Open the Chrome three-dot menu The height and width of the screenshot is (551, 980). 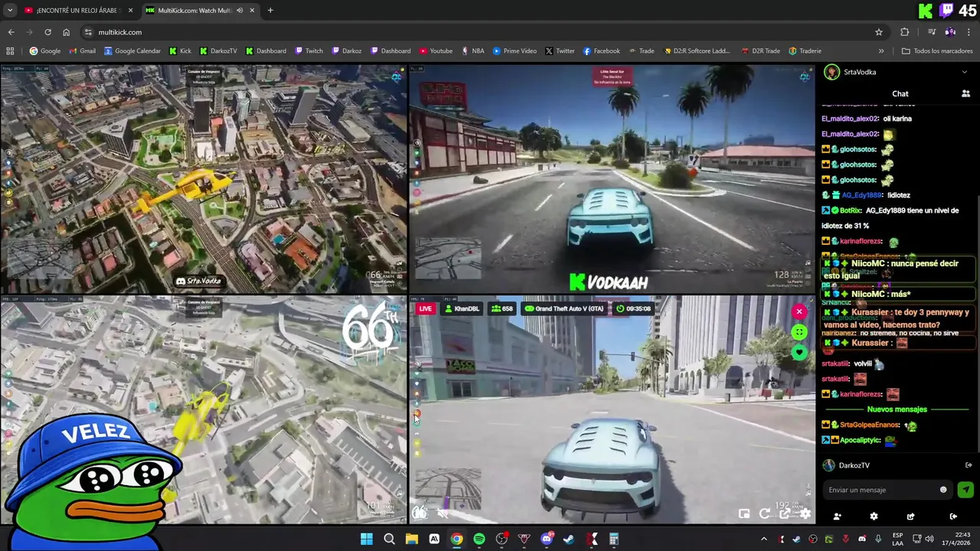[969, 32]
